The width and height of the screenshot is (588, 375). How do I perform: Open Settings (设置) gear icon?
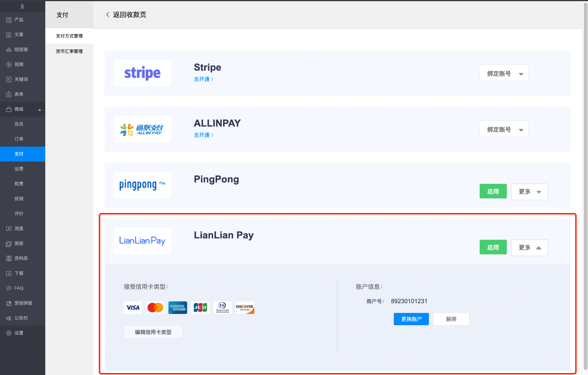[x=9, y=333]
